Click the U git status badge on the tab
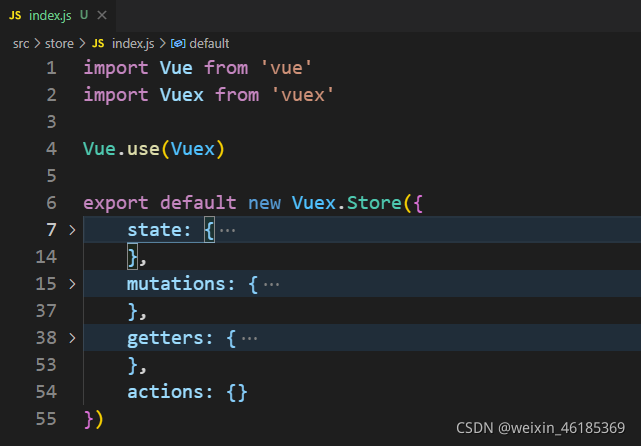641x446 pixels. [84, 15]
